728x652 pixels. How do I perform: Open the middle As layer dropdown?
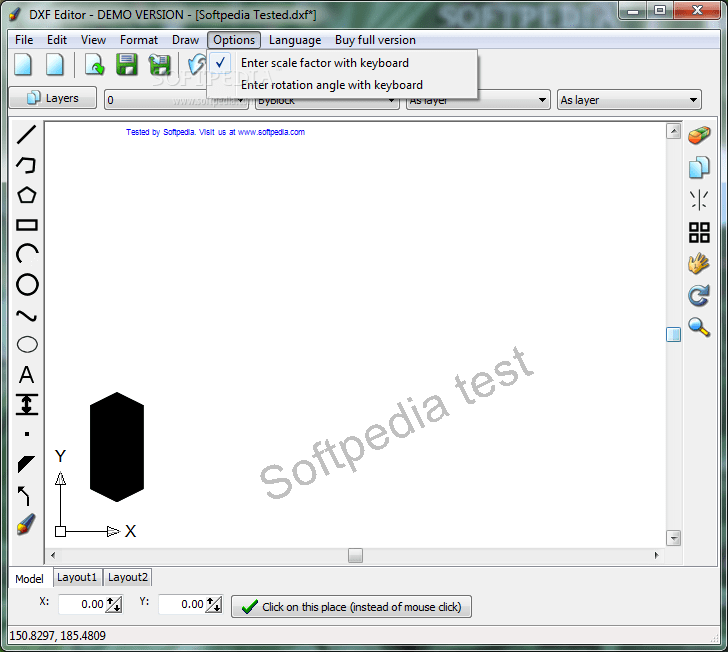tap(478, 100)
